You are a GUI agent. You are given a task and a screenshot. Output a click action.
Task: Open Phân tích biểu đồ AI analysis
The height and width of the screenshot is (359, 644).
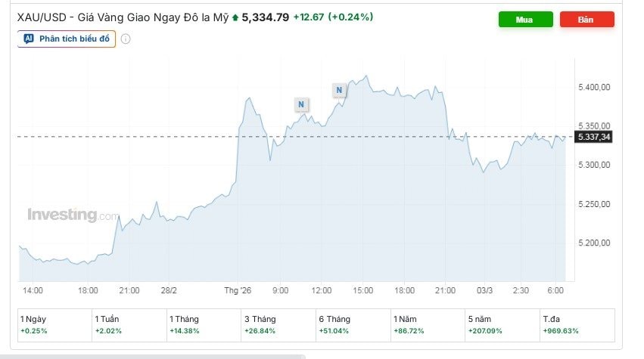coord(67,39)
